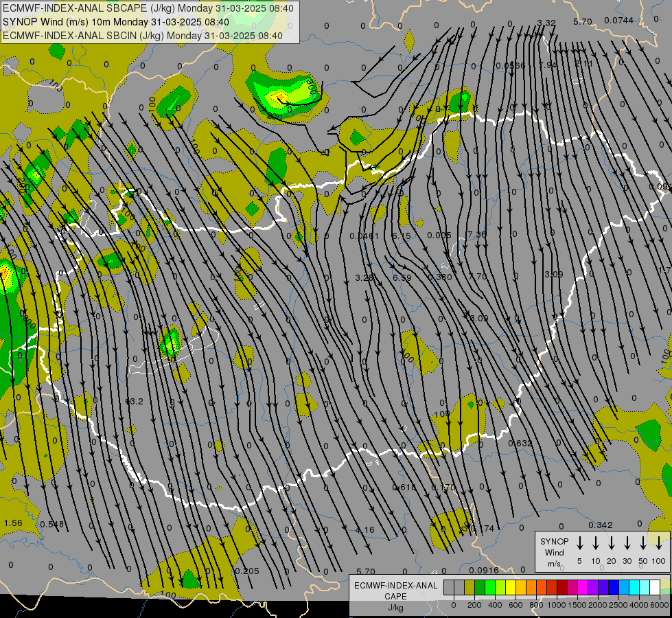Click the 0.0916 value on the map
The image size is (672, 618).
point(484,570)
